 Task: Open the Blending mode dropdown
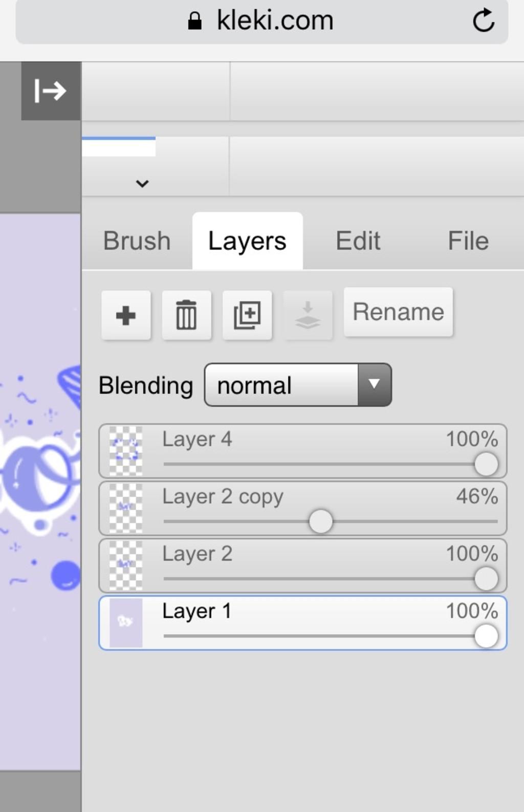point(281,385)
